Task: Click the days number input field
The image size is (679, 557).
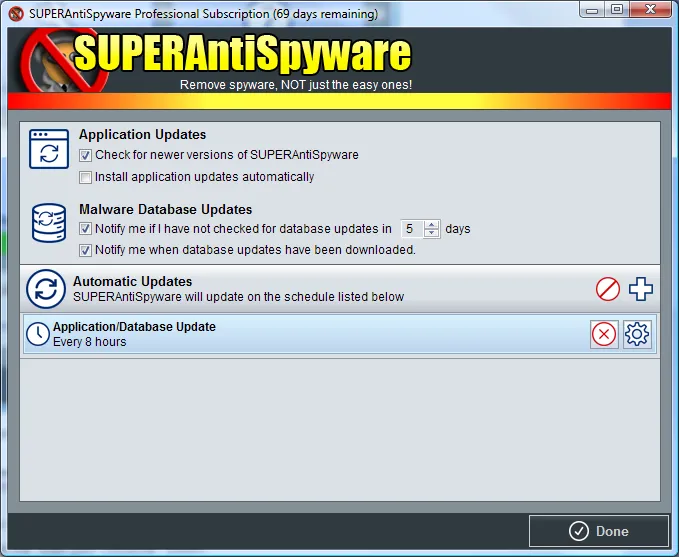Action: (x=410, y=229)
